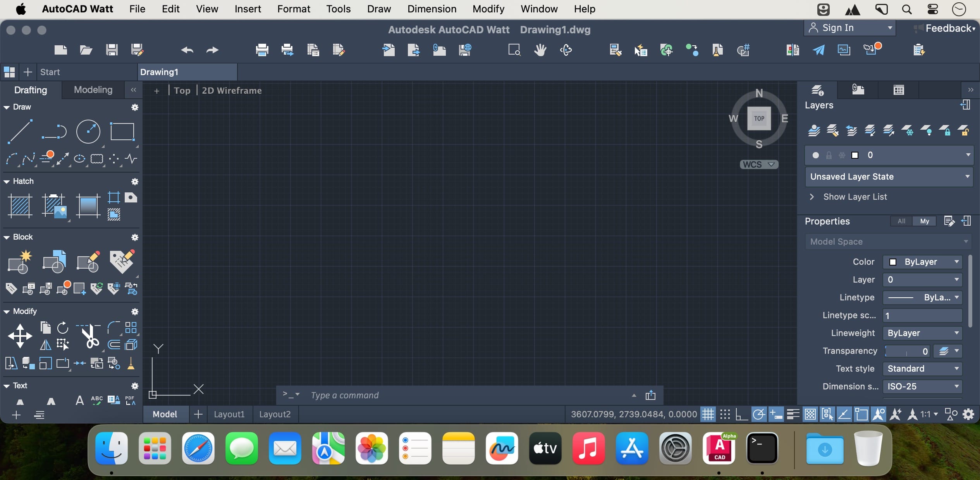Viewport: 980px width, 480px height.
Task: Toggle layer 0 lock icon
Action: point(829,155)
